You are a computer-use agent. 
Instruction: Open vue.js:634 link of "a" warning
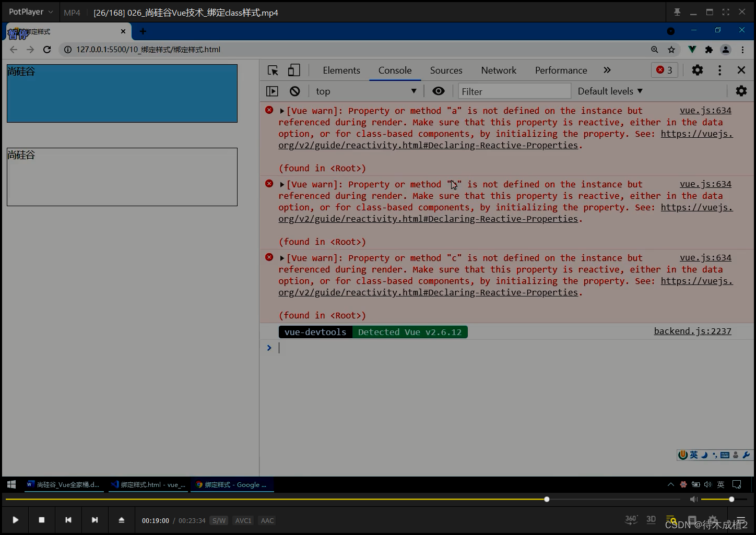click(705, 111)
